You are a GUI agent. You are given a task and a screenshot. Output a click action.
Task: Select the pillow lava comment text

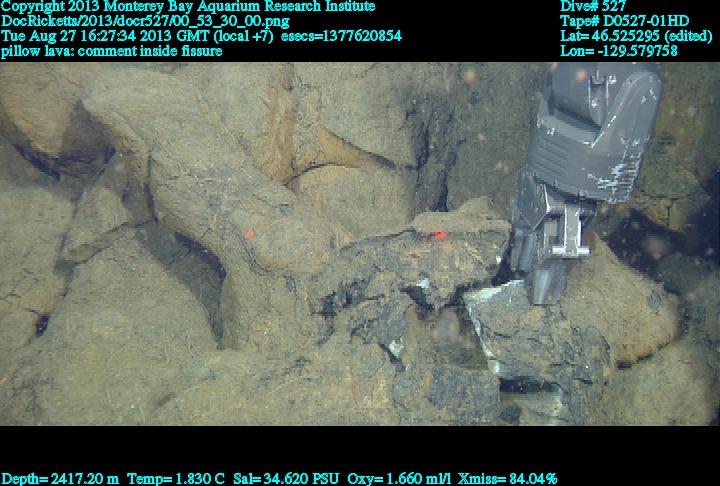tap(111, 51)
